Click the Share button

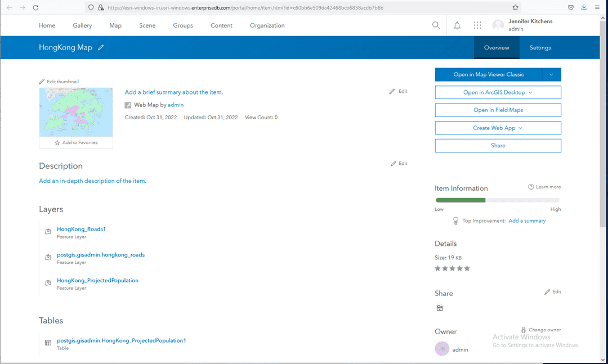(498, 145)
